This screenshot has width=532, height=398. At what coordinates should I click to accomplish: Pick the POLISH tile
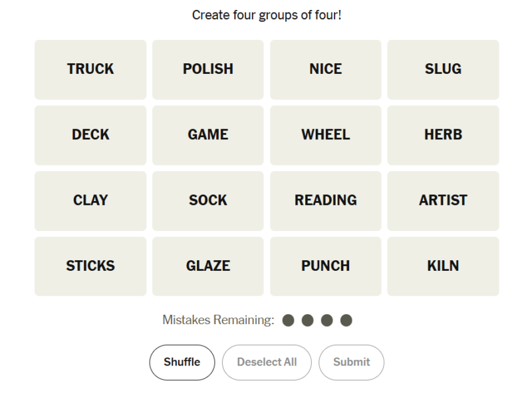point(208,69)
